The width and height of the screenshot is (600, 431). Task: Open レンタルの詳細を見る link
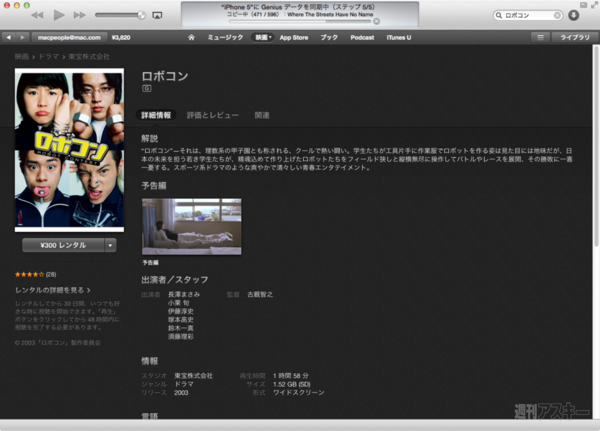(53, 290)
